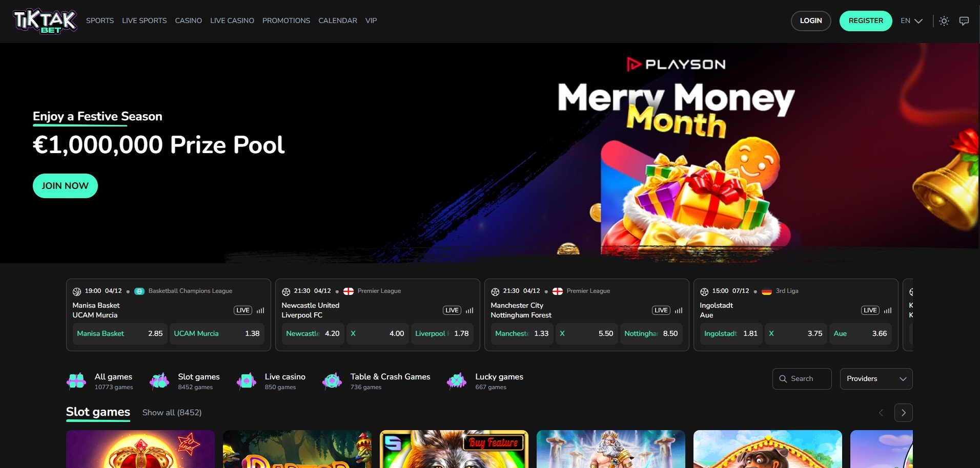Click Germany flag beside 3rd Liga

click(x=767, y=291)
